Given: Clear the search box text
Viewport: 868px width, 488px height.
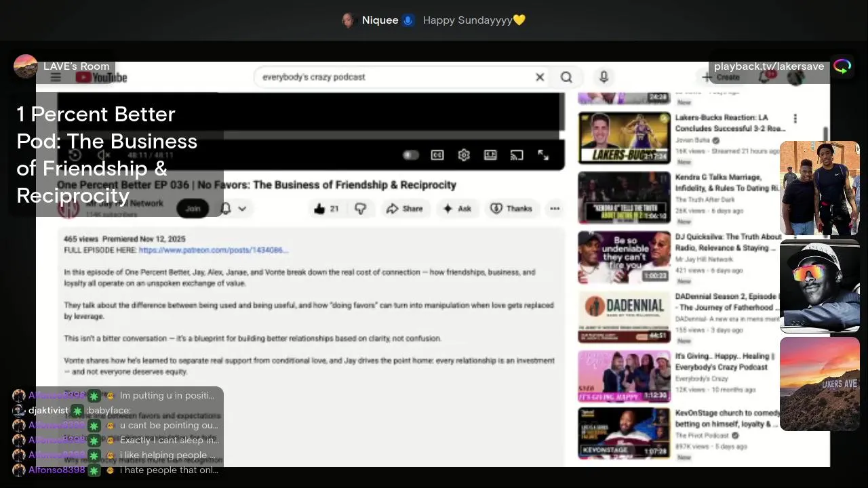Looking at the screenshot, I should point(540,77).
